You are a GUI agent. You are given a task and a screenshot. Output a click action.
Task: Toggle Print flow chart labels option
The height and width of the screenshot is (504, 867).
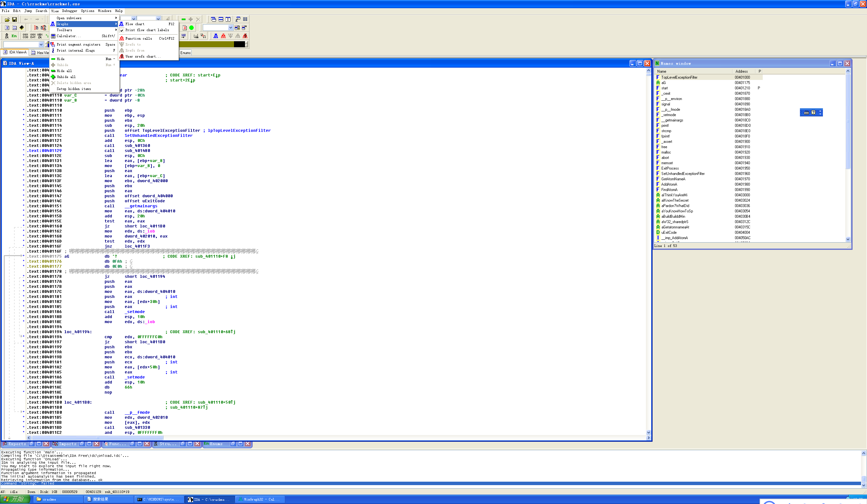[x=147, y=30]
